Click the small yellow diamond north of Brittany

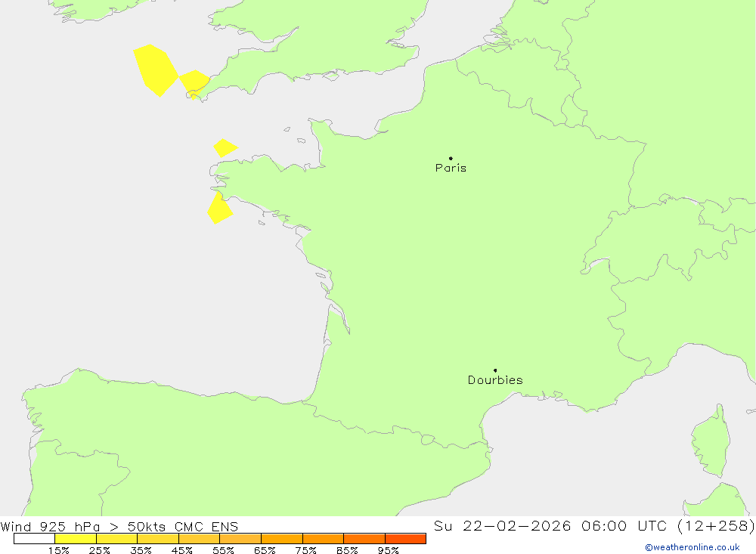click(225, 147)
